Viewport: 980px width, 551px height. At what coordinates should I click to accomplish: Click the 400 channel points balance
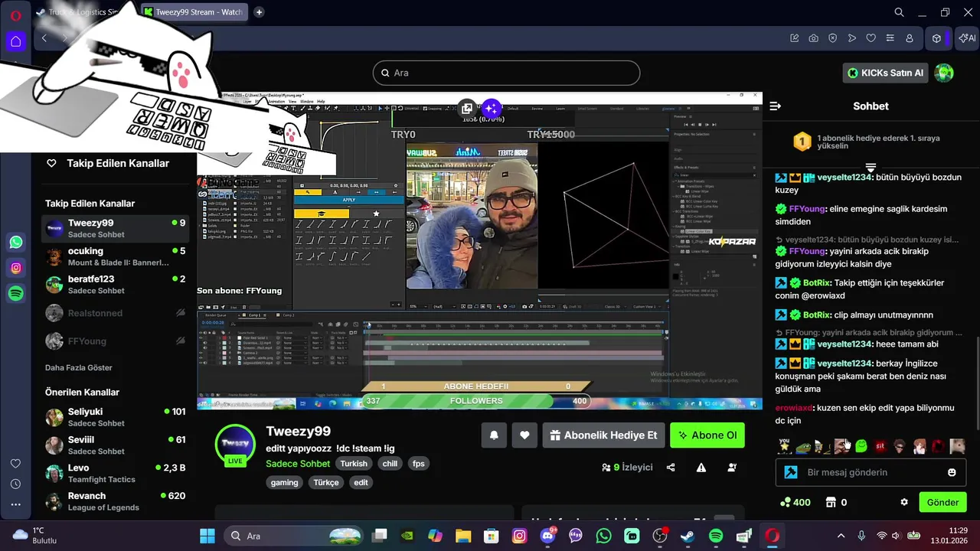point(795,503)
